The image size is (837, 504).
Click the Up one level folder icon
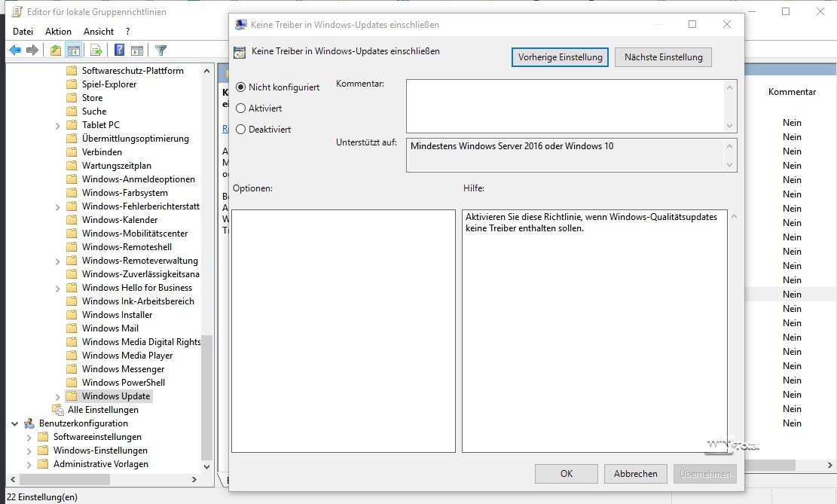(56, 50)
